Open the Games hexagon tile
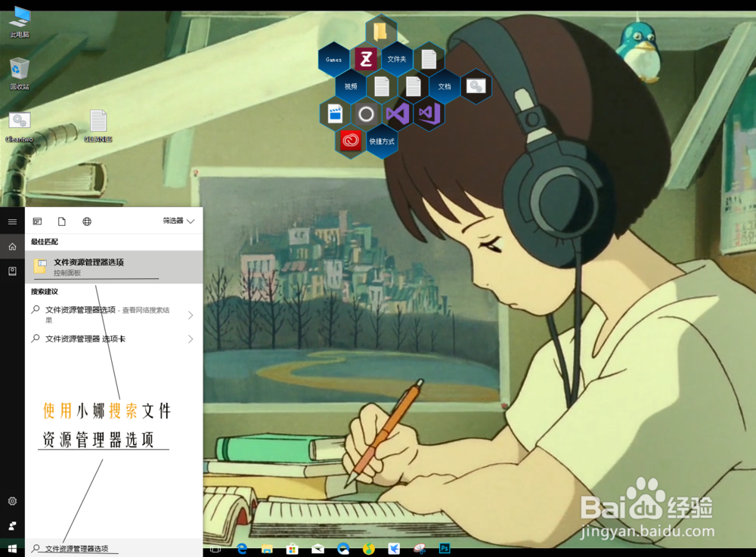Viewport: 756px width, 557px height. click(x=333, y=60)
